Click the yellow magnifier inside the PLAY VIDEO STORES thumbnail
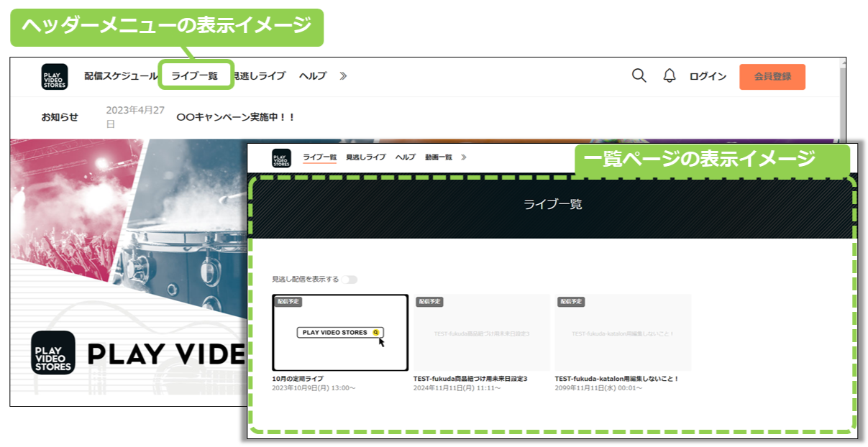 (x=377, y=331)
